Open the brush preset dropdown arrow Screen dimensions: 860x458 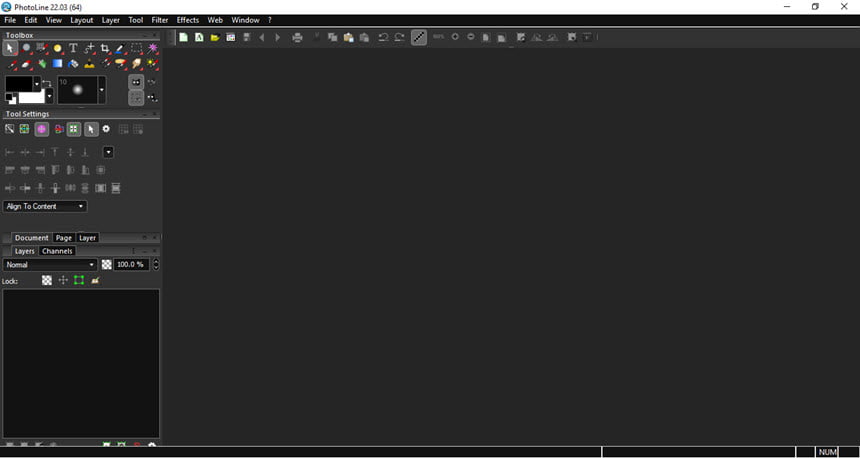[x=101, y=90]
